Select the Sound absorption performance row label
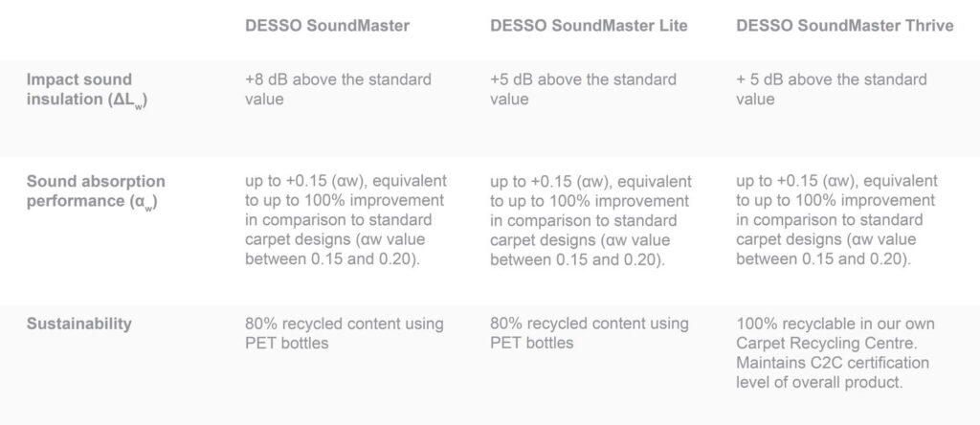Screen dimensions: 980x425 point(96,190)
